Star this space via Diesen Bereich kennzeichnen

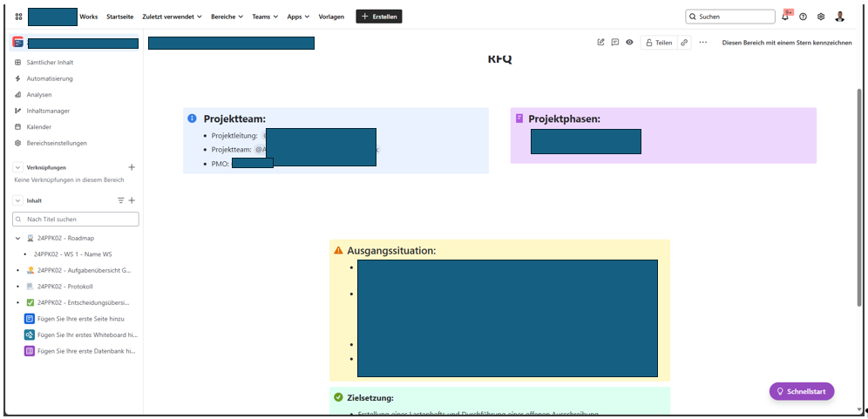[787, 43]
